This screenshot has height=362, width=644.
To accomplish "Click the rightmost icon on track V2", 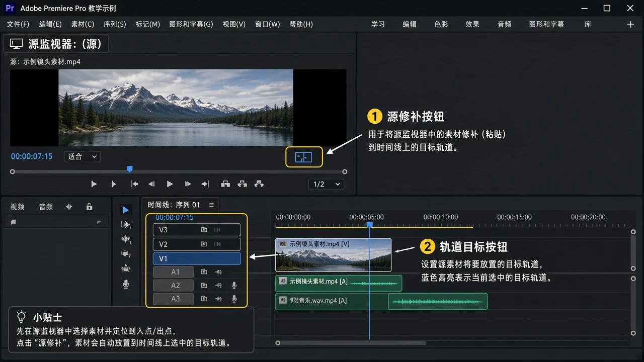I will pos(217,244).
